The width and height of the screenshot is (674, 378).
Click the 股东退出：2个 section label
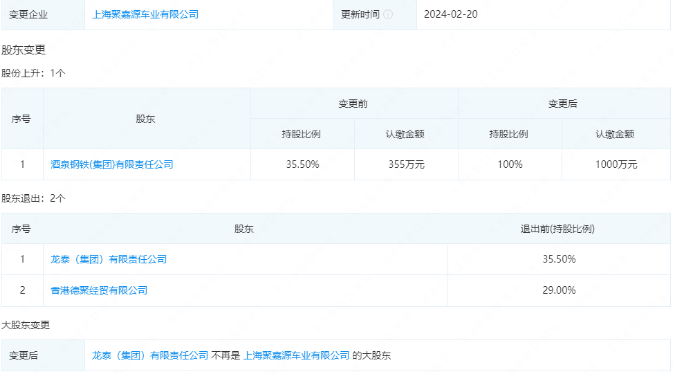(33, 198)
